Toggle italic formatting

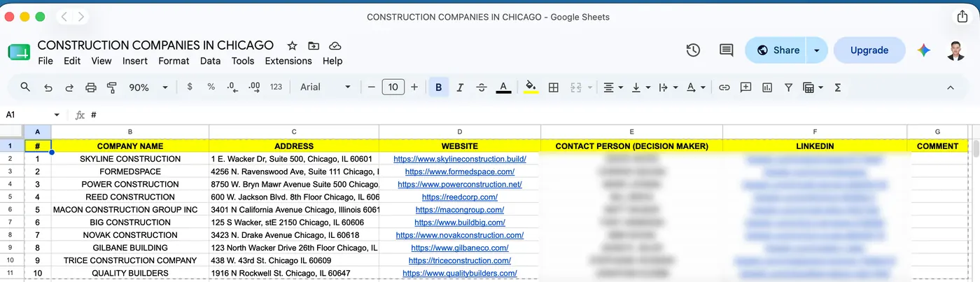click(460, 87)
